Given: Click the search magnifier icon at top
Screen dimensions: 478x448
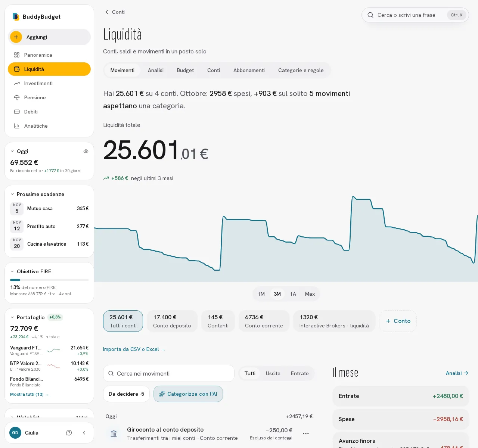Looking at the screenshot, I should click(370, 15).
